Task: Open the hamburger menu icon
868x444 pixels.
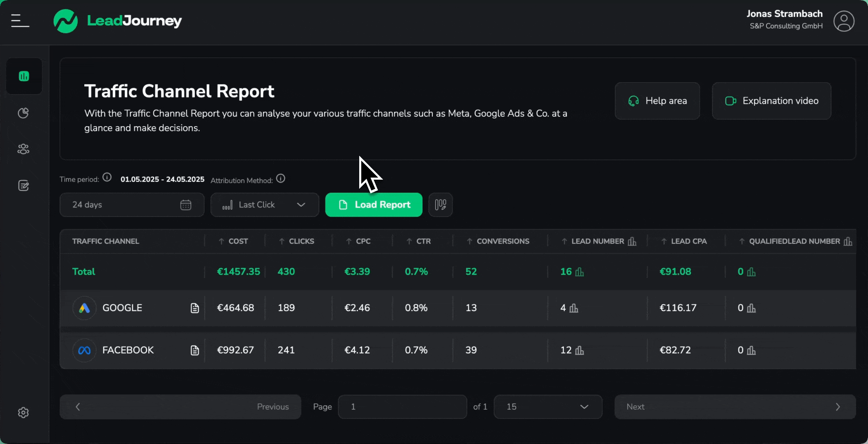Action: pos(20,21)
